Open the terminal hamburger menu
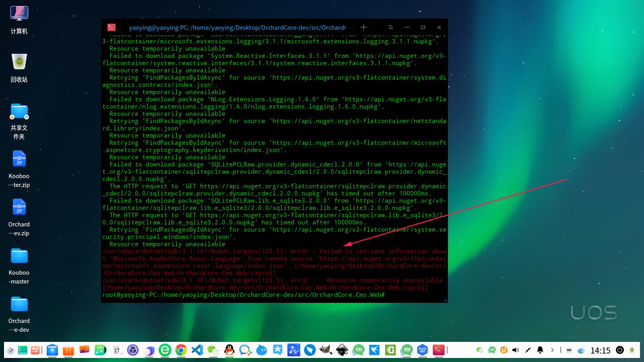The width and height of the screenshot is (644, 362). 390,27
